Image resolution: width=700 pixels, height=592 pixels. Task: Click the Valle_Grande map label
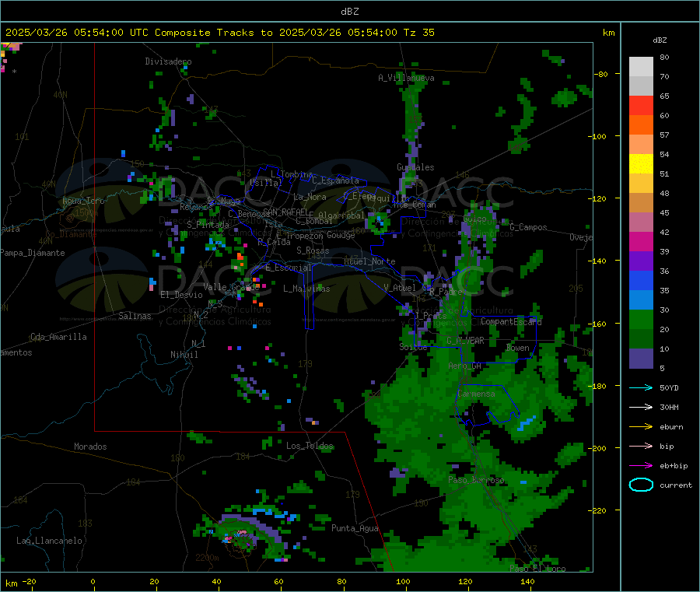tap(231, 287)
